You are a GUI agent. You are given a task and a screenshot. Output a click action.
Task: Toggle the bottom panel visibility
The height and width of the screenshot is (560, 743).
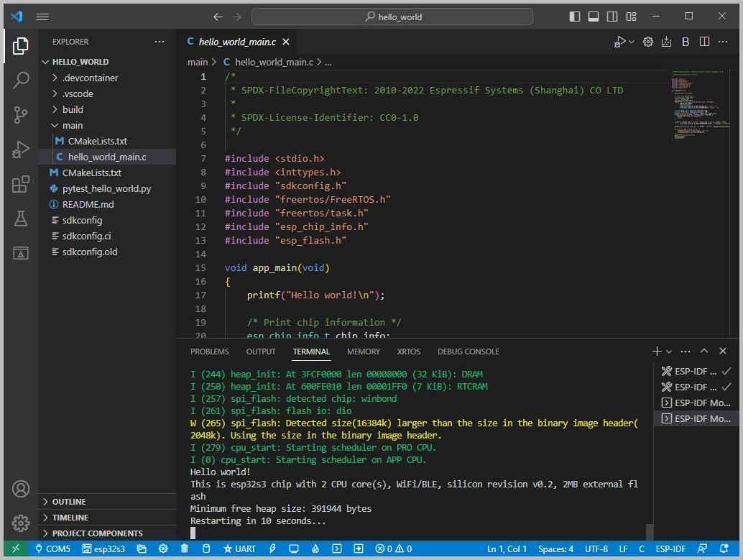coord(594,17)
